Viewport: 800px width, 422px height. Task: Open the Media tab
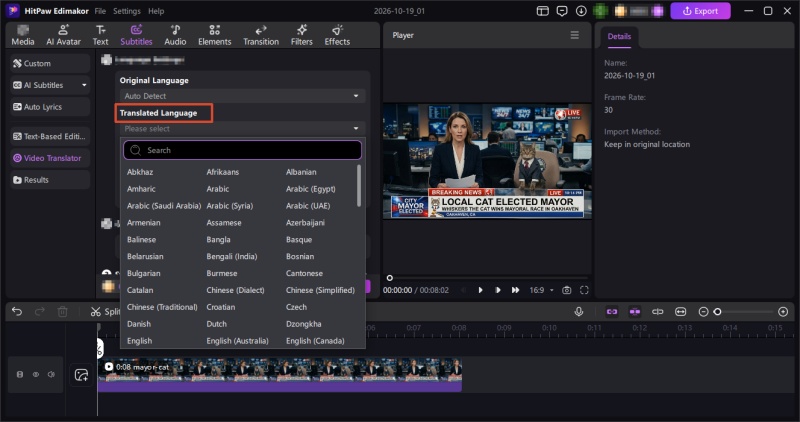(23, 35)
